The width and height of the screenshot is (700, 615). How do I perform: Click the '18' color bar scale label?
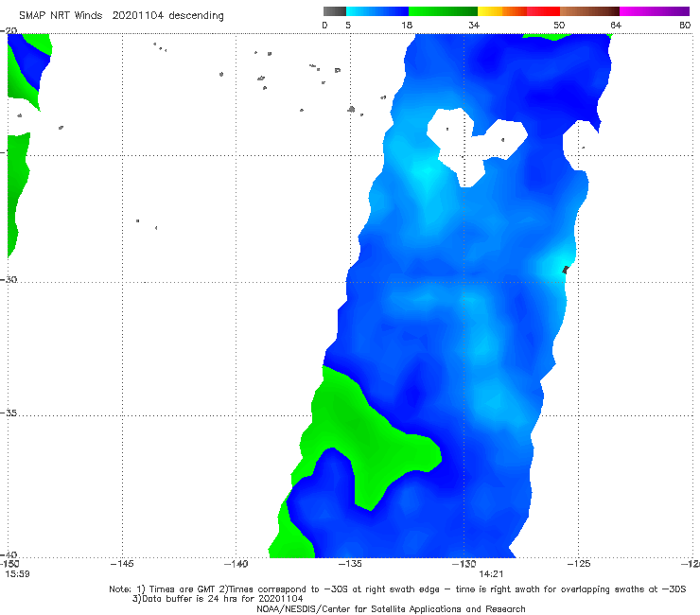(407, 25)
